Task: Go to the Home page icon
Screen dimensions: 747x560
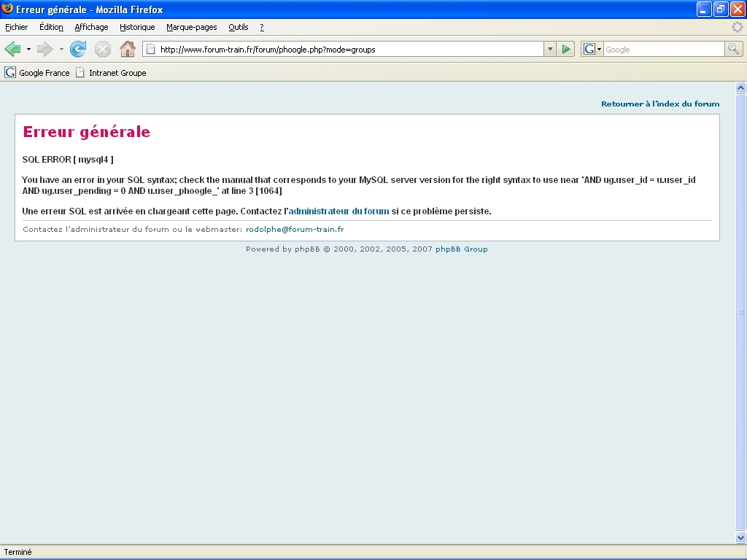Action: (127, 49)
